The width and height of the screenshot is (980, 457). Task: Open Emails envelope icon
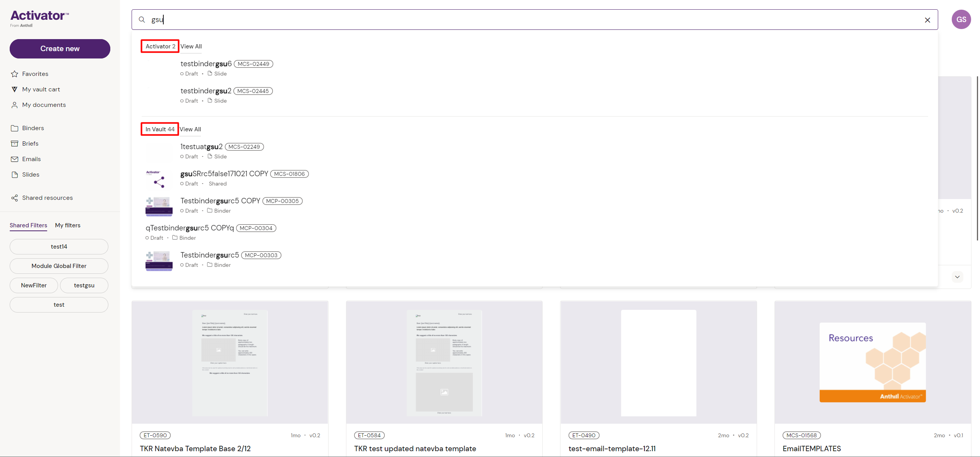(x=15, y=159)
